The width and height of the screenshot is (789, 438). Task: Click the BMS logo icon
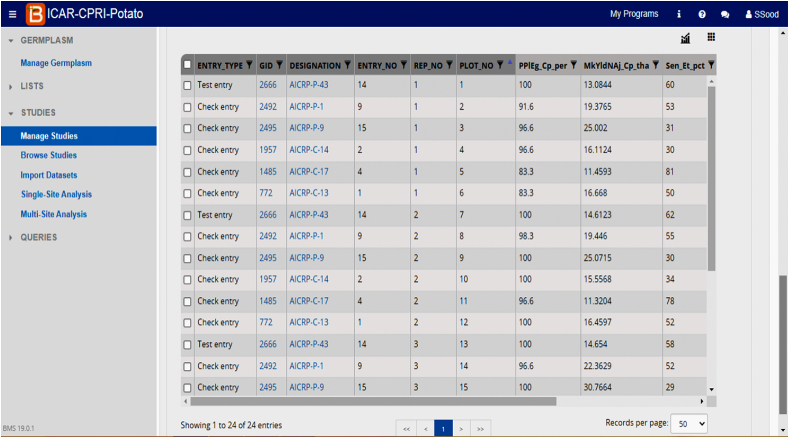click(36, 14)
